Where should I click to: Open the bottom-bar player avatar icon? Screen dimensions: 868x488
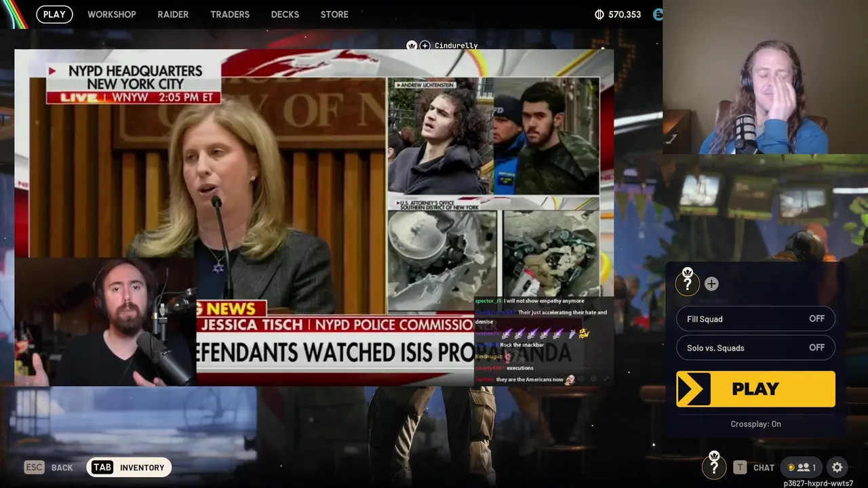(713, 466)
